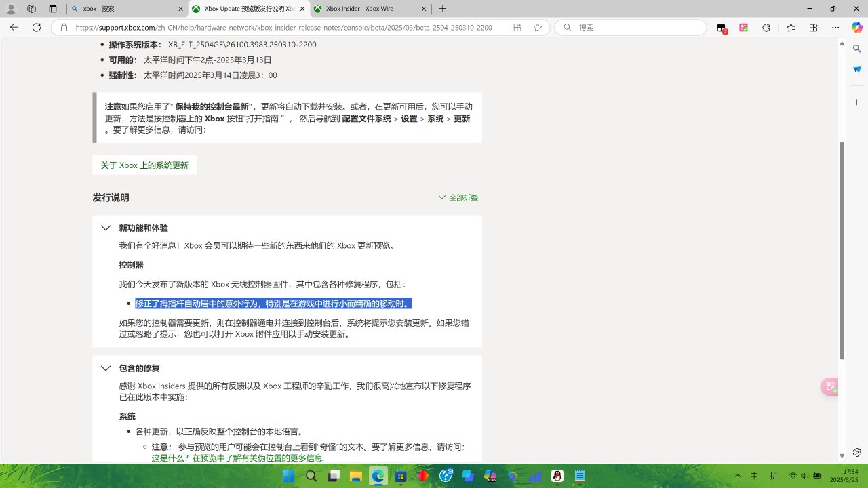Click the 控制器 subheading
Screen dimensions: 868x488
[x=131, y=265]
